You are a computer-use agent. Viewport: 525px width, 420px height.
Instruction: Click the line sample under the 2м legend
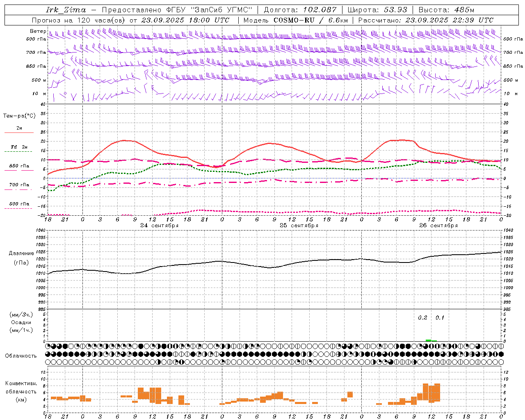tap(19, 132)
